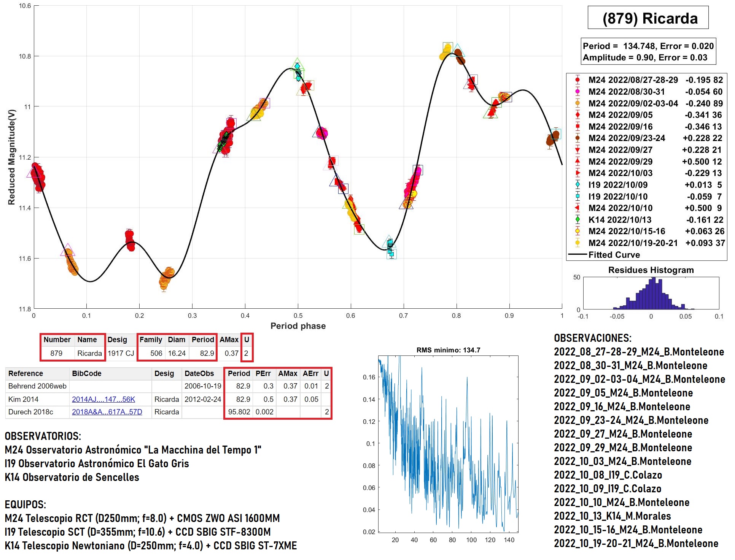This screenshot has height=560, width=735.
Task: Click legend marker for M24 2022/10/19-20-21
Action: [577, 243]
